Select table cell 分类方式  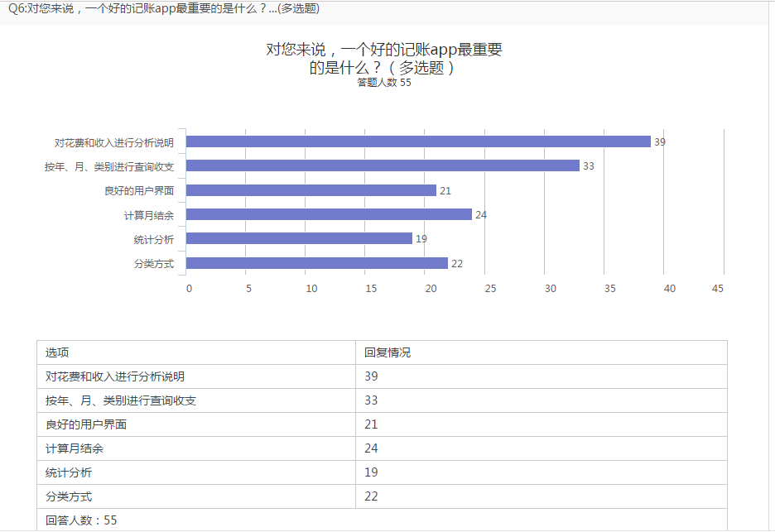[196, 496]
